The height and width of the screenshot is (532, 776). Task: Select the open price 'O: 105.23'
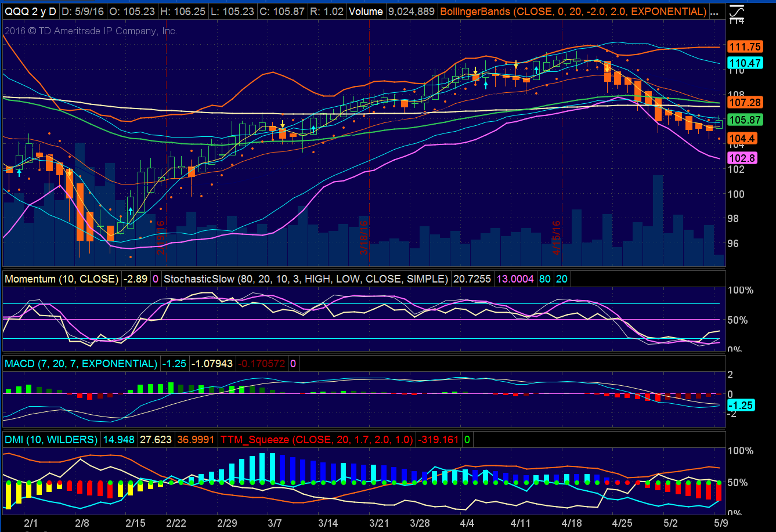[132, 12]
